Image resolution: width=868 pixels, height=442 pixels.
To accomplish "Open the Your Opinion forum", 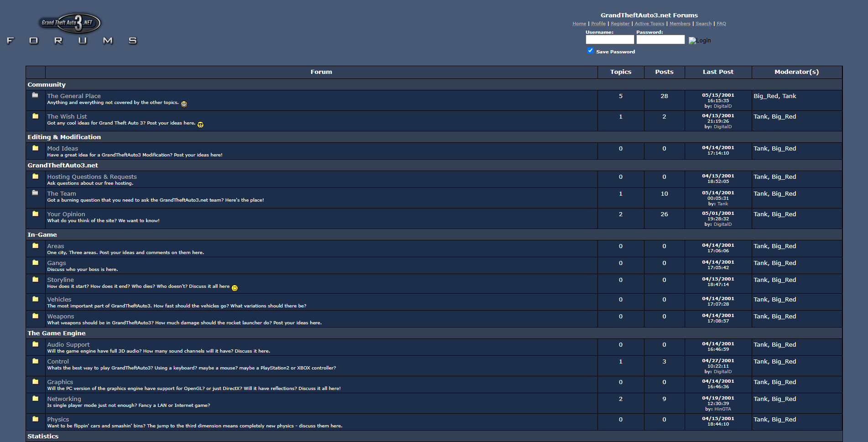I will 66,214.
